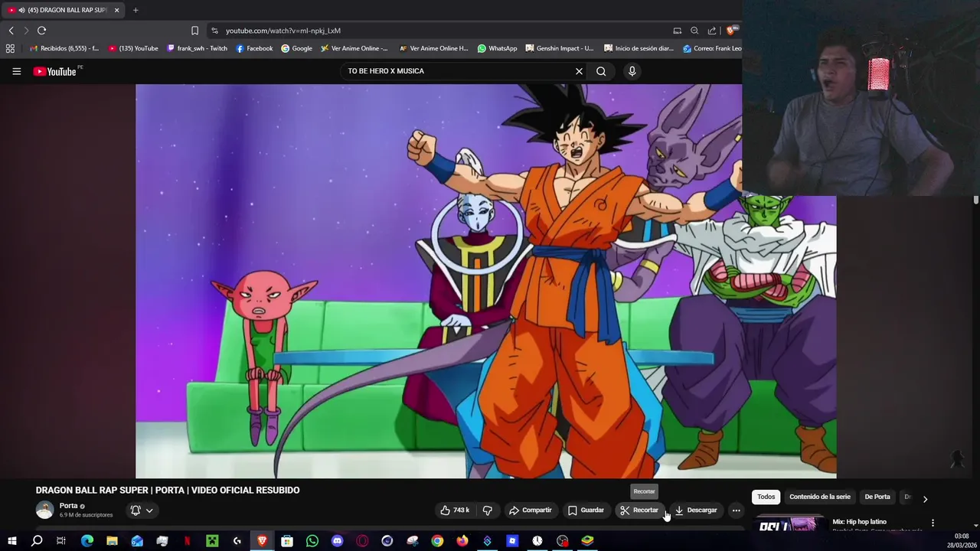
Task: Launch Firefox from the taskbar
Action: [462, 541]
